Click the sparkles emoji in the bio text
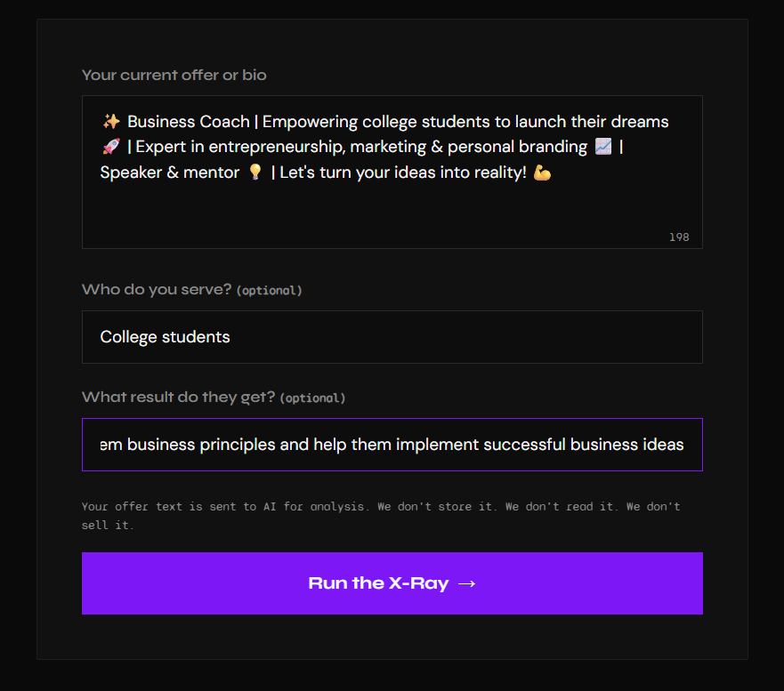 click(111, 122)
